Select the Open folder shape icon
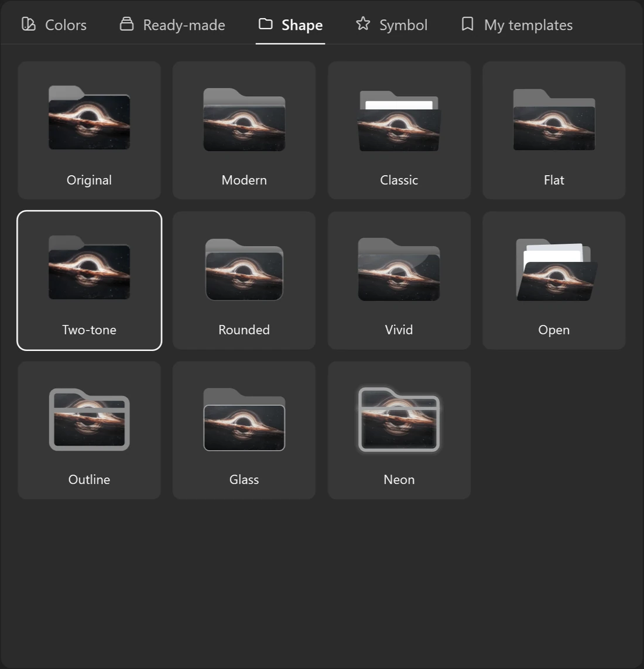The height and width of the screenshot is (669, 644). [x=556, y=269]
